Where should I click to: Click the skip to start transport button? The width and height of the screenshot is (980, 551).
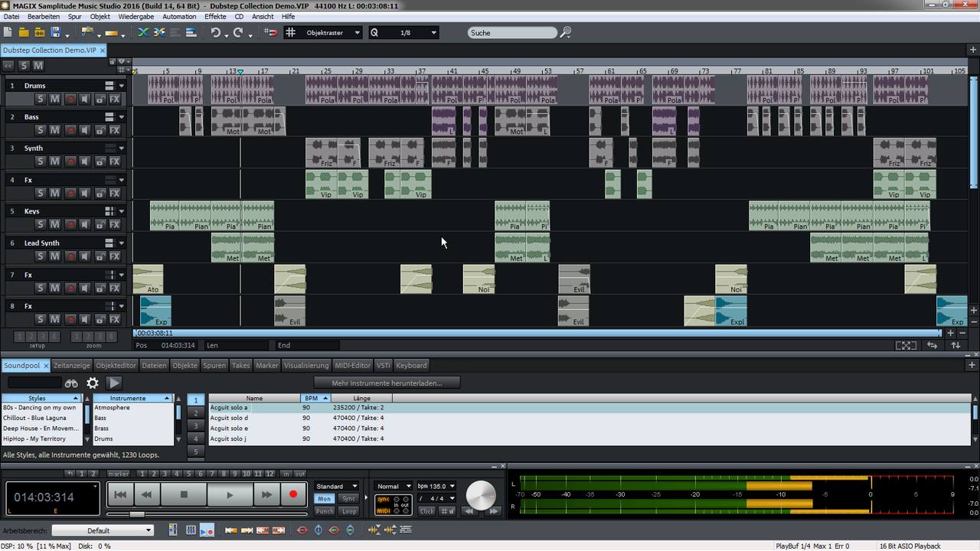coord(120,495)
